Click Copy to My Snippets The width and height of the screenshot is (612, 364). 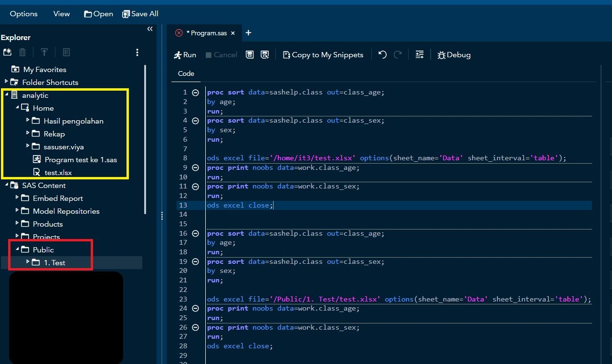tap(323, 55)
